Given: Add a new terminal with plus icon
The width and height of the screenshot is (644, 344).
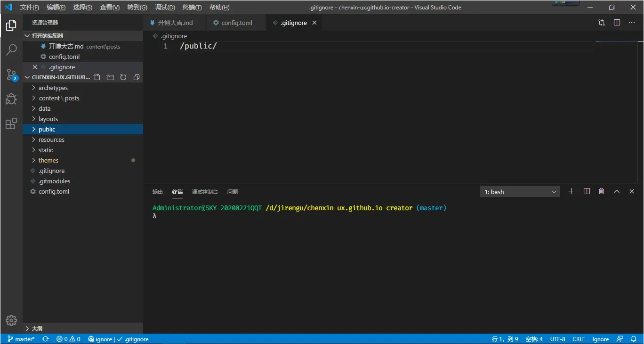Looking at the screenshot, I should tap(571, 191).
